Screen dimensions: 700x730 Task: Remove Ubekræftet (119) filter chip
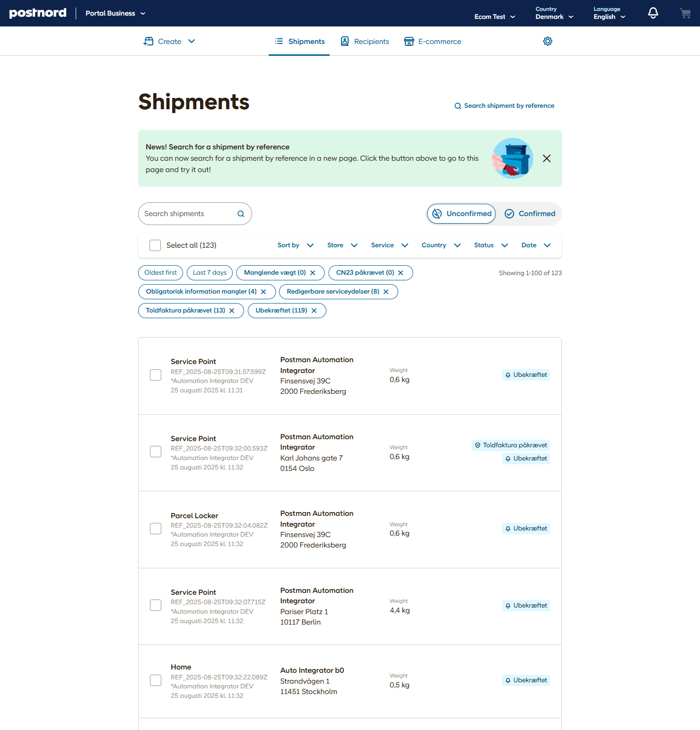pyautogui.click(x=314, y=311)
